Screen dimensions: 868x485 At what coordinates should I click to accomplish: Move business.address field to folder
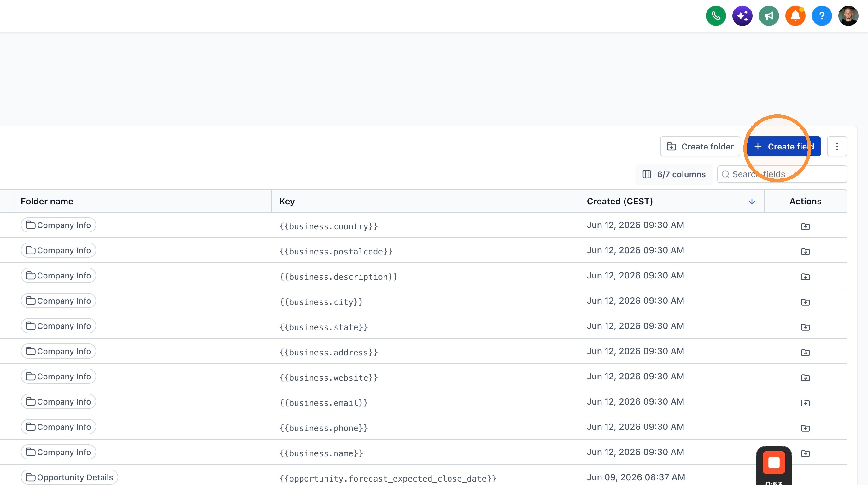[x=805, y=353]
